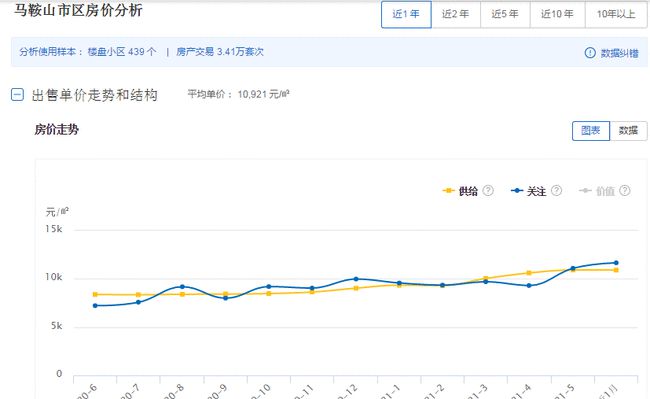Toggle the 关注 series in legend
Screen dimensions: 650x399
click(528, 191)
